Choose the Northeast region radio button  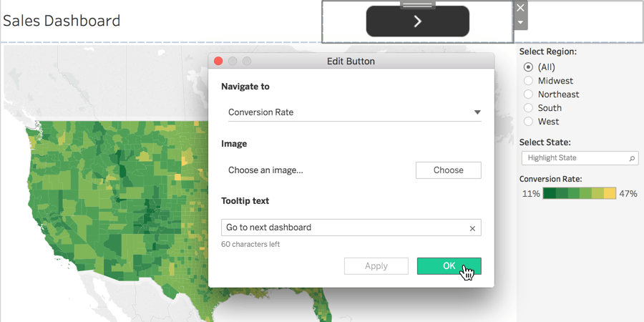528,94
